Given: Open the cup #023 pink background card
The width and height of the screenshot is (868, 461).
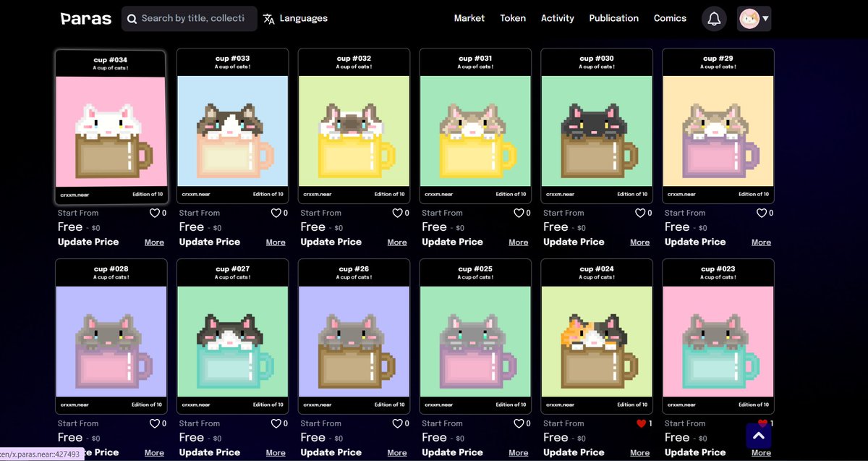Looking at the screenshot, I should point(719,337).
